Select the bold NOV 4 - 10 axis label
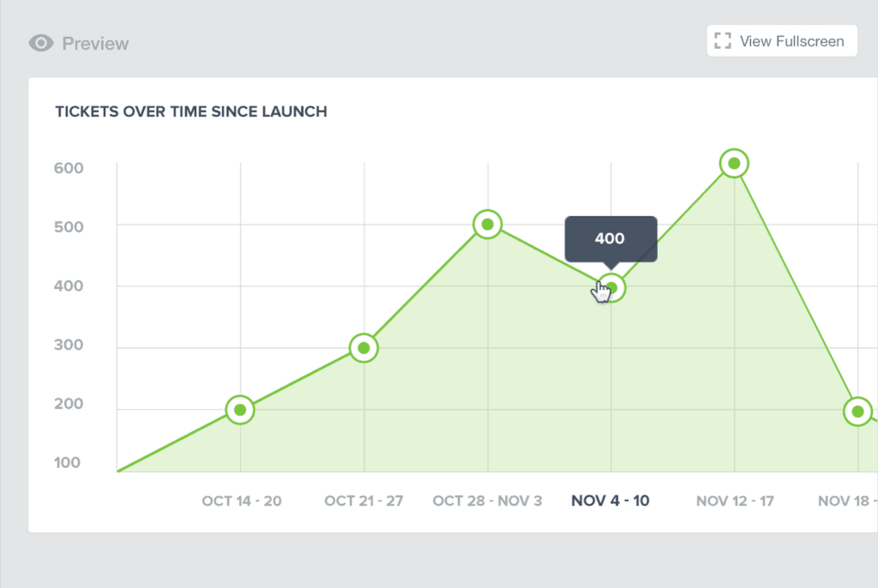The image size is (878, 588). click(x=610, y=501)
